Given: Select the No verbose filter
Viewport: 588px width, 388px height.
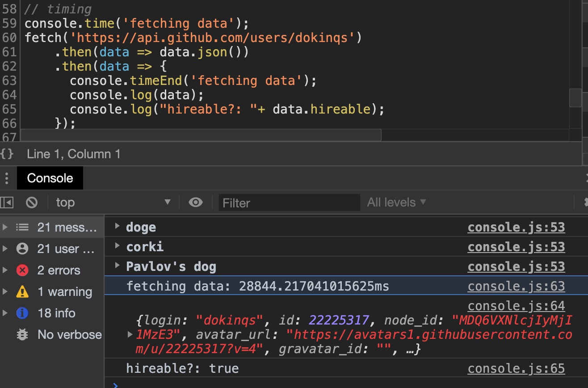Looking at the screenshot, I should pyautogui.click(x=69, y=335).
